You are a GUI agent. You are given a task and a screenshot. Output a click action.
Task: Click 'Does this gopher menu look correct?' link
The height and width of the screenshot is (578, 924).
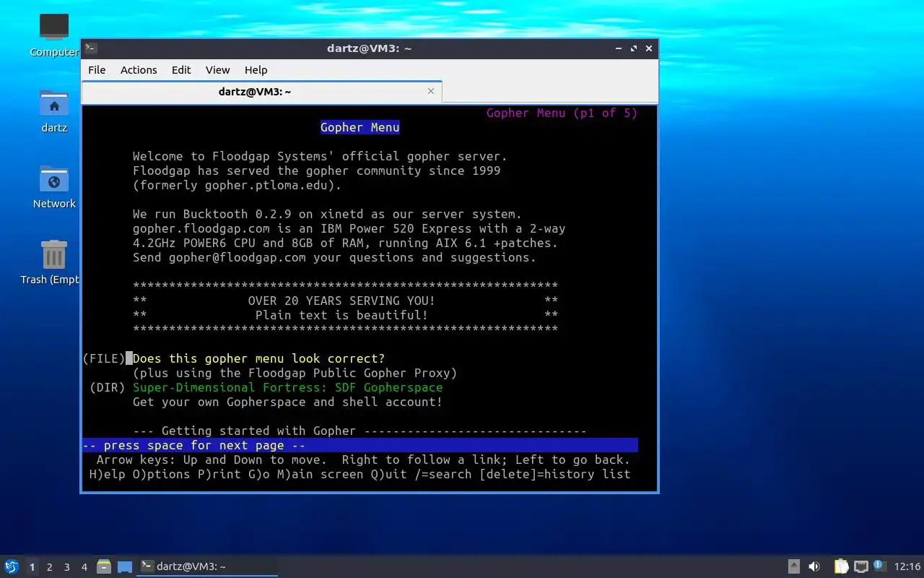pyautogui.click(x=258, y=358)
